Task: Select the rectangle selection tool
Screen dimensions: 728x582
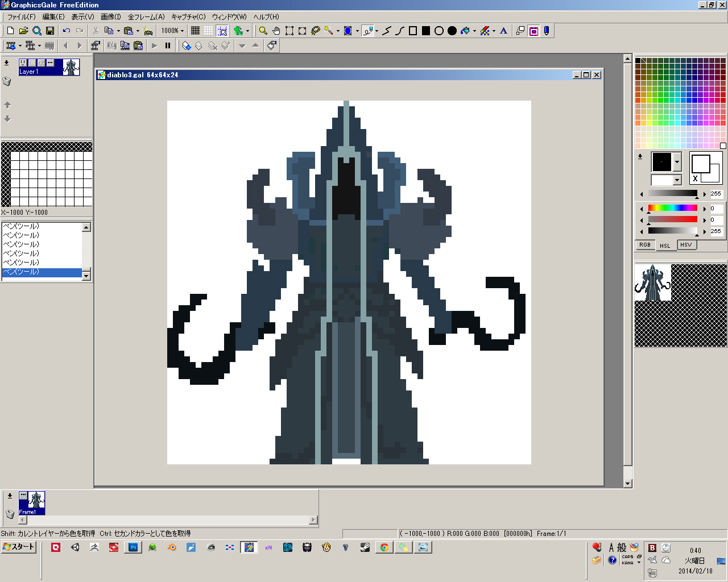Action: (289, 31)
